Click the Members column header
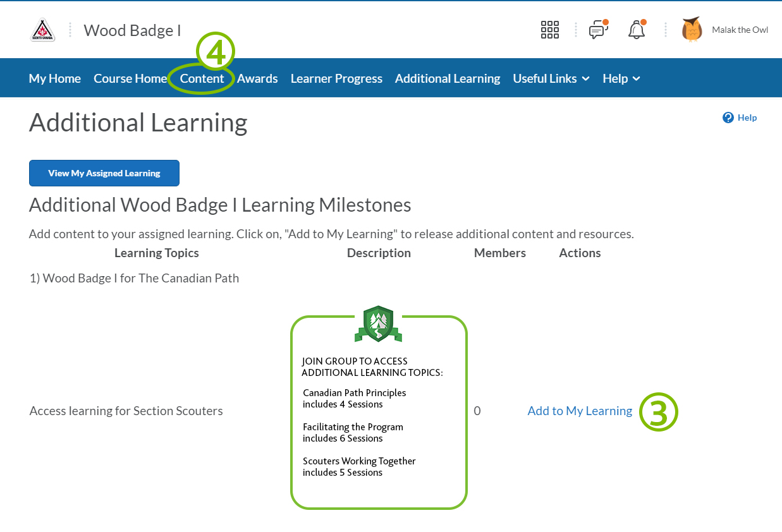782x532 pixels. (x=500, y=253)
